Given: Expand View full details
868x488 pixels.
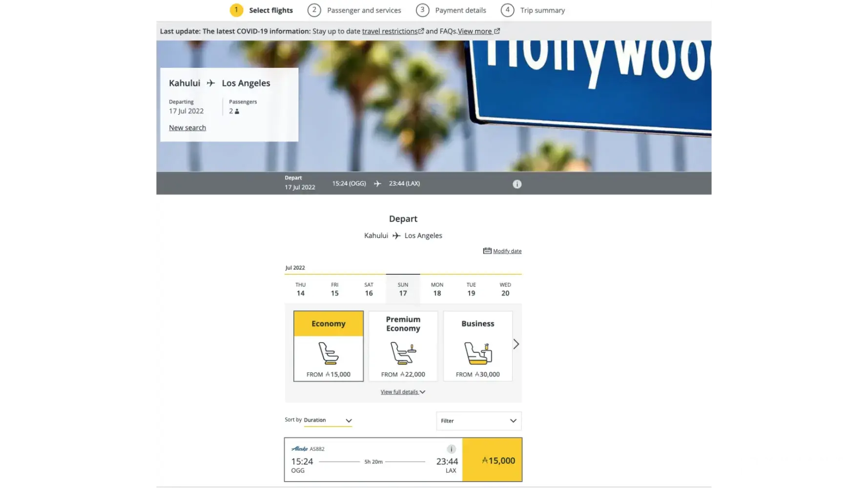Looking at the screenshot, I should click(x=403, y=392).
